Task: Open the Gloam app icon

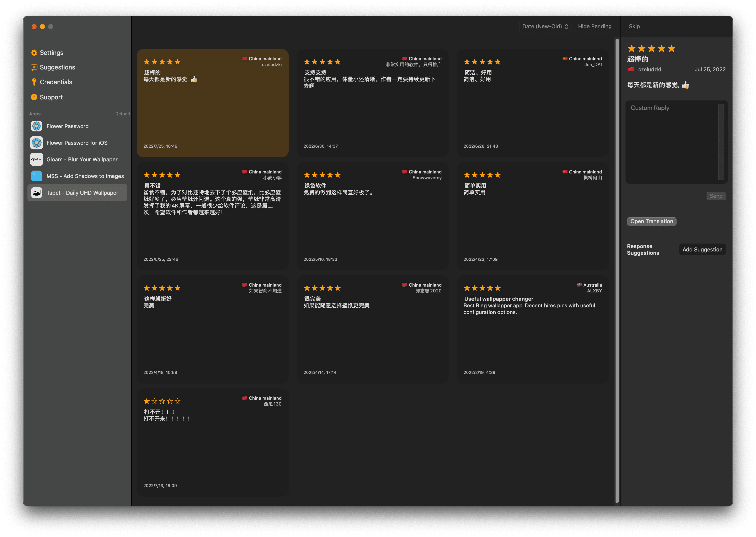Action: click(x=37, y=159)
